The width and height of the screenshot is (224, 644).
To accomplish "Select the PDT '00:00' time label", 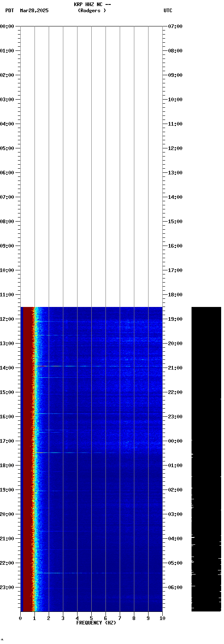I will point(7,26).
